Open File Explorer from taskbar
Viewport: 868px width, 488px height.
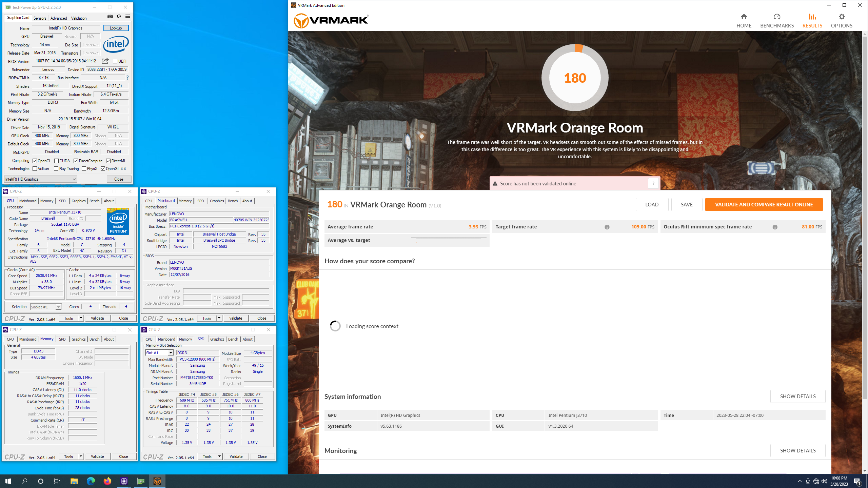[x=74, y=481]
